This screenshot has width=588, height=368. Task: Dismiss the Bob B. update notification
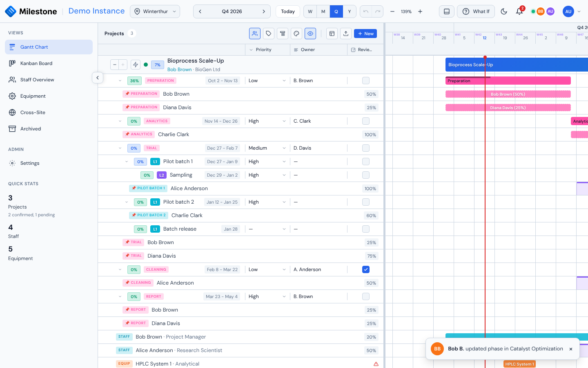571,349
